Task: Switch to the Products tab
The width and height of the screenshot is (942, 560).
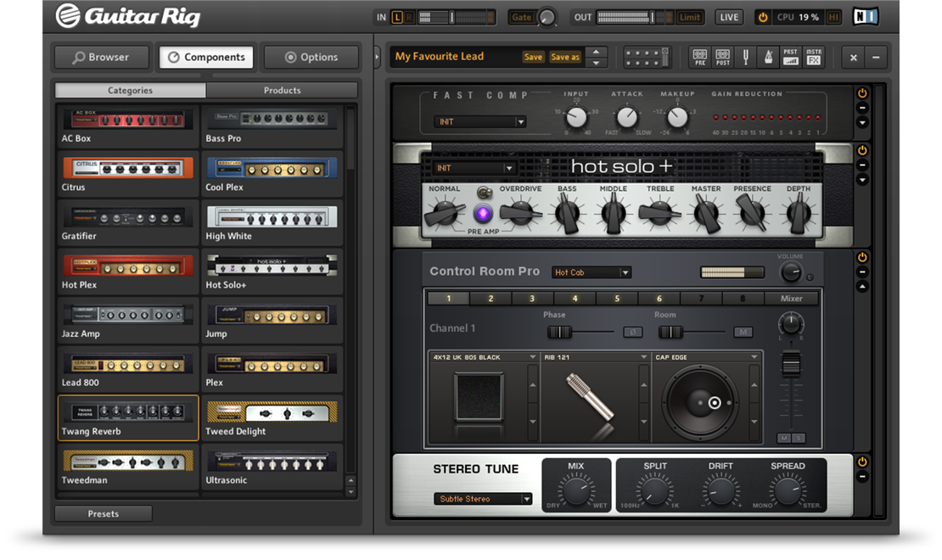Action: click(x=281, y=90)
